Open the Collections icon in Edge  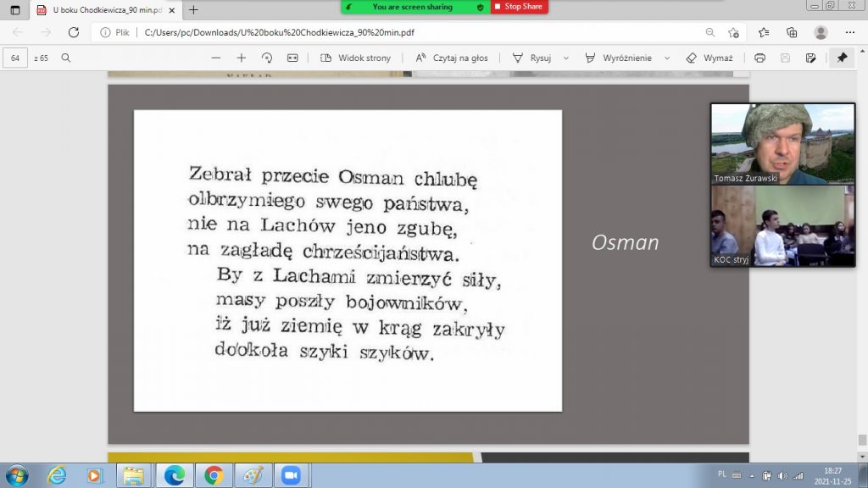[792, 32]
